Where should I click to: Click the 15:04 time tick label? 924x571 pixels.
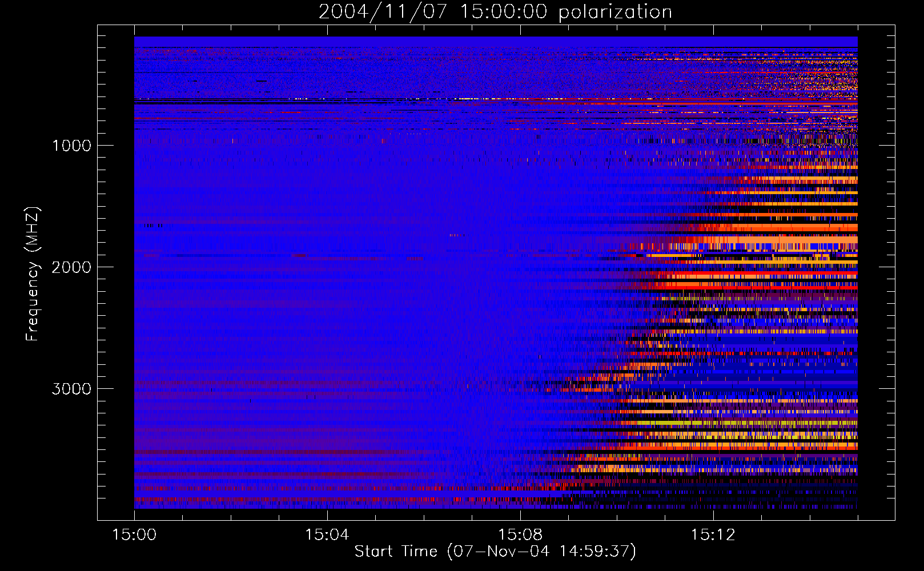(x=327, y=534)
